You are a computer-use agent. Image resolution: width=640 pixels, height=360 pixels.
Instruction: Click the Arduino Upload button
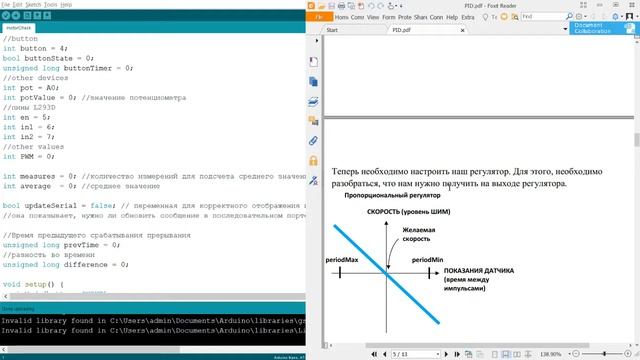click(16, 16)
